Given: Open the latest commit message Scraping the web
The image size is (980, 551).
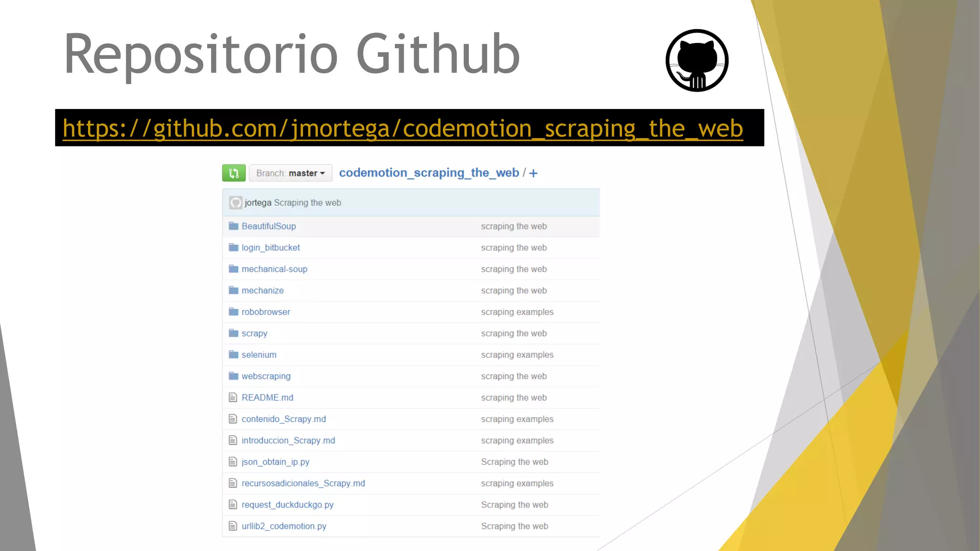Looking at the screenshot, I should point(307,203).
